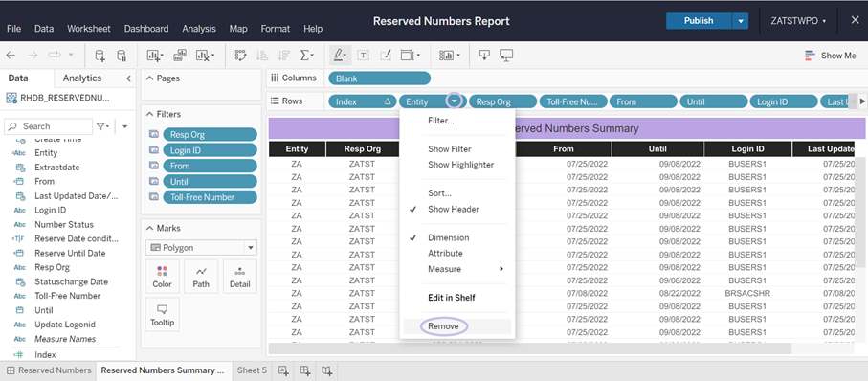
Task: Click the Totals sigma icon
Action: (x=306, y=56)
